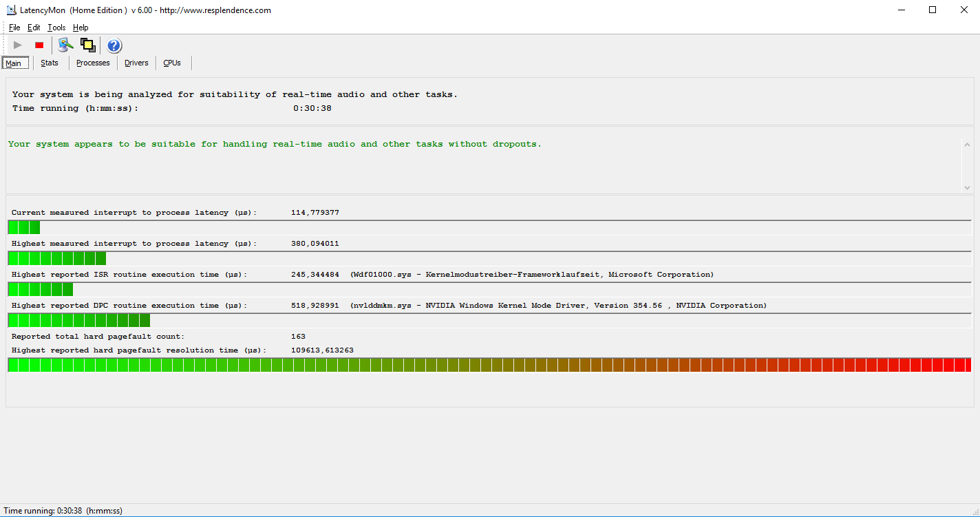Viewport: 980px width, 517px height.
Task: Click the hard pagefault resolution time bar
Action: coord(489,365)
